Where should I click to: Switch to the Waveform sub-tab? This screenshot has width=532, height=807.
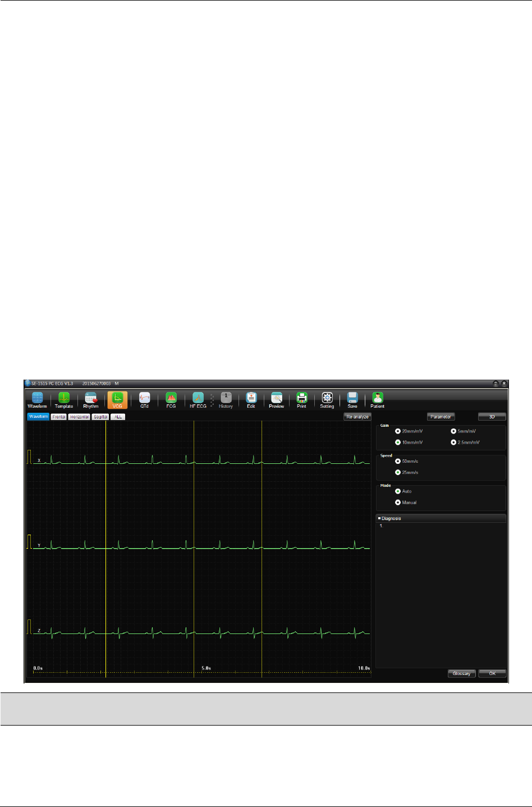click(x=38, y=417)
